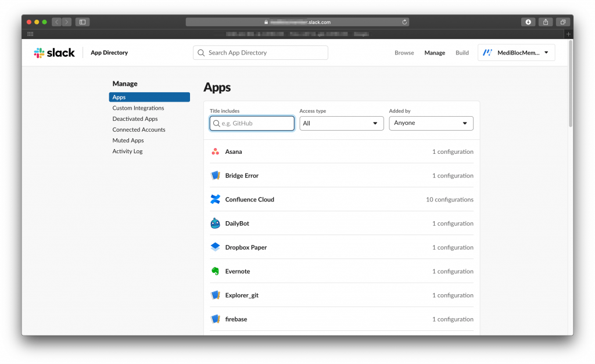Open Custom Integrations in sidebar

[138, 108]
